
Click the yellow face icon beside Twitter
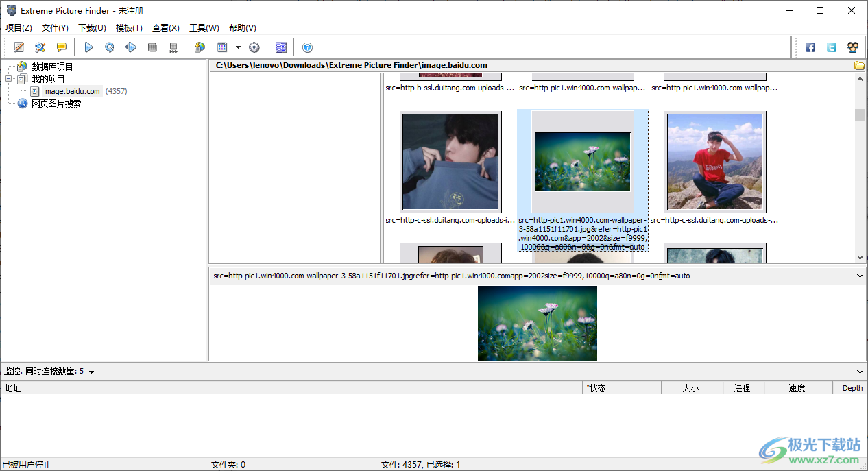[x=853, y=47]
